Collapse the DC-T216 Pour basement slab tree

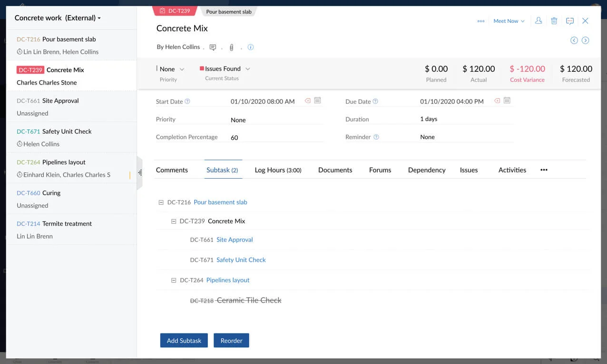tap(161, 202)
